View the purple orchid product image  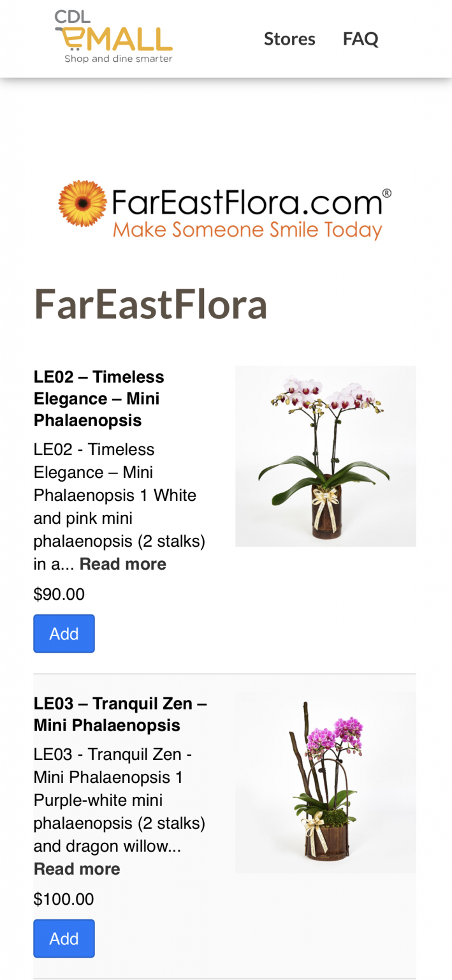click(x=326, y=783)
